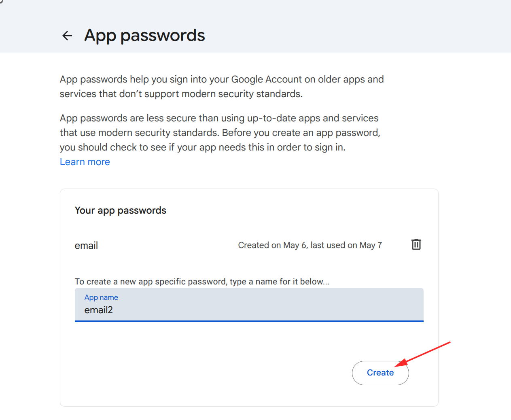The image size is (511, 420).
Task: Click the Create button
Action: (x=380, y=373)
